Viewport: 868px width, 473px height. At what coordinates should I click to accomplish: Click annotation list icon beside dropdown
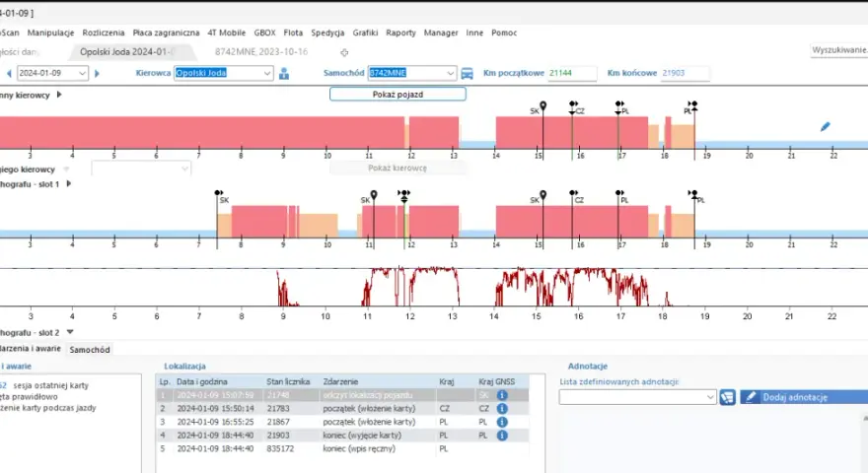(x=727, y=397)
